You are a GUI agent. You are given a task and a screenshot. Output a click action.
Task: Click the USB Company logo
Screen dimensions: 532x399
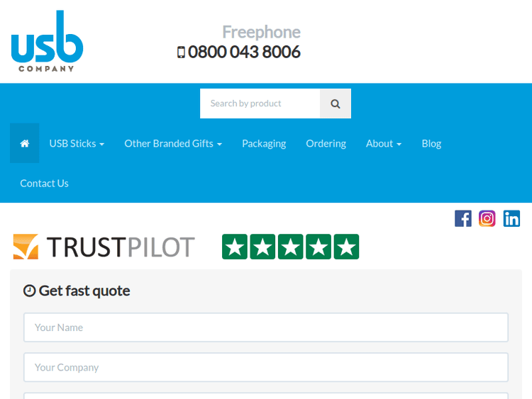[x=47, y=41]
